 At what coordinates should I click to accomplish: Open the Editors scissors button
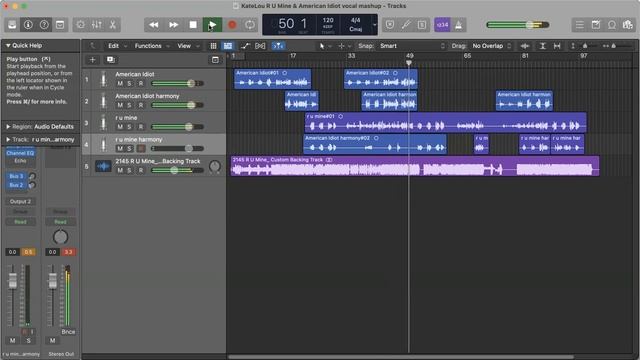113,25
